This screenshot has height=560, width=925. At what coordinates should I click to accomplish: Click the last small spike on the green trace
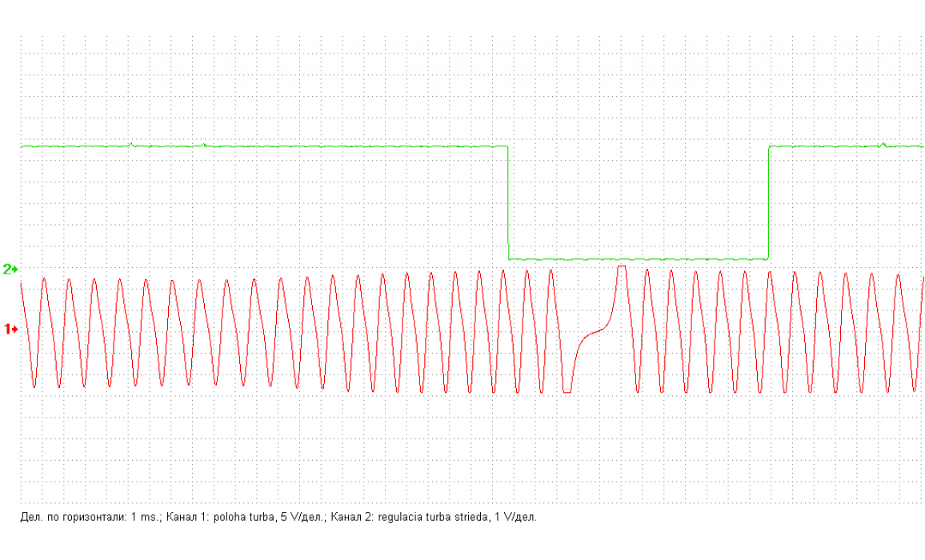pyautogui.click(x=883, y=144)
